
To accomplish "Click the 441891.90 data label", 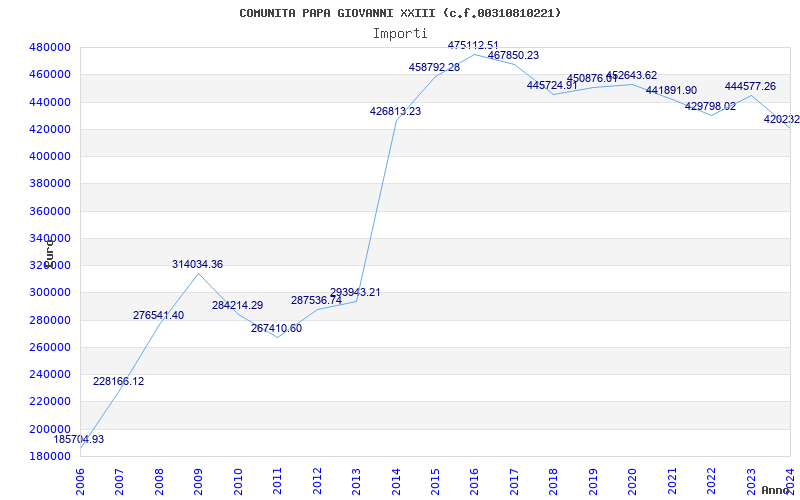I will coord(671,90).
